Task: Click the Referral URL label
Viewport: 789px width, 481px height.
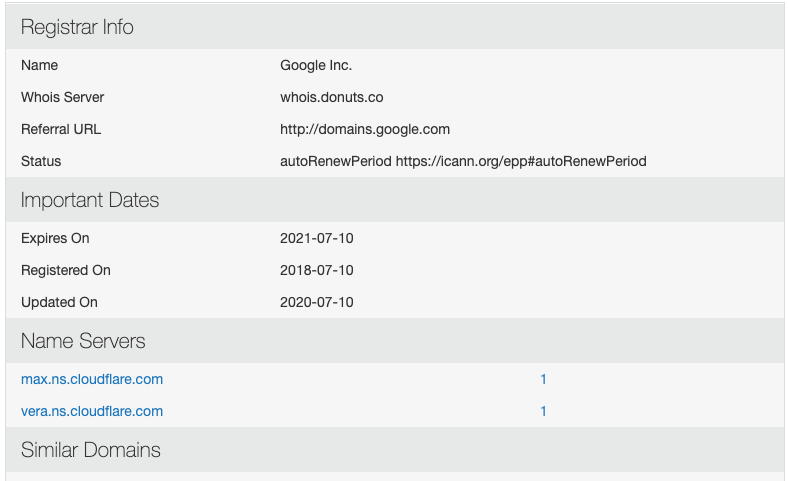Action: (x=61, y=129)
